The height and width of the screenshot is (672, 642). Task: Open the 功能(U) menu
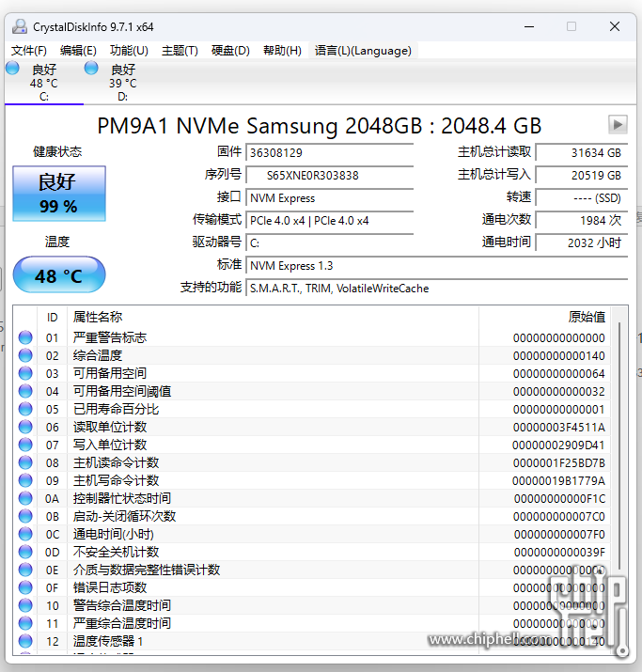pyautogui.click(x=129, y=51)
